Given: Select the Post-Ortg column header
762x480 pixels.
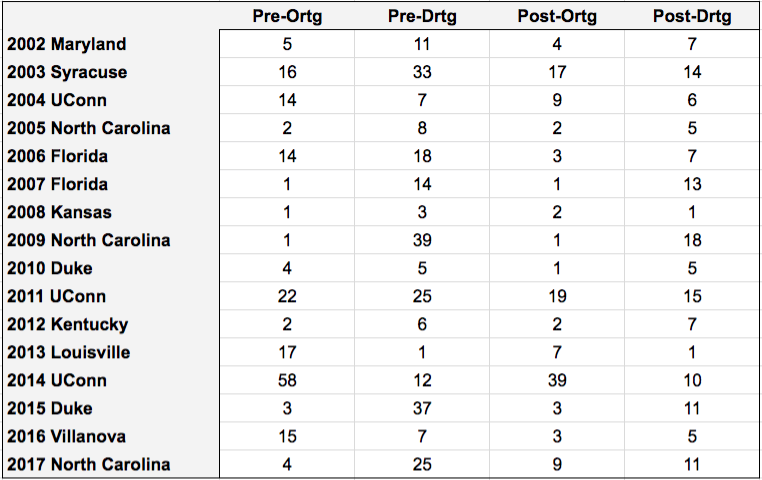Looking at the screenshot, I should 557,17.
